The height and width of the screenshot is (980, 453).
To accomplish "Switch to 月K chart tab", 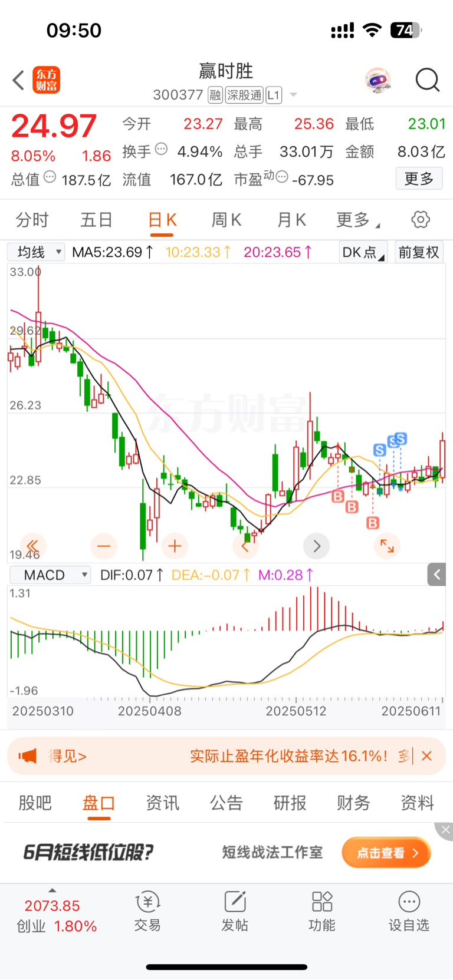I will pyautogui.click(x=292, y=220).
